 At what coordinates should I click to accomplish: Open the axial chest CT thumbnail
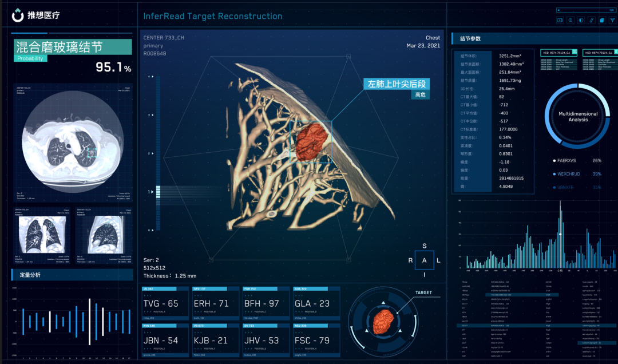[72, 144]
